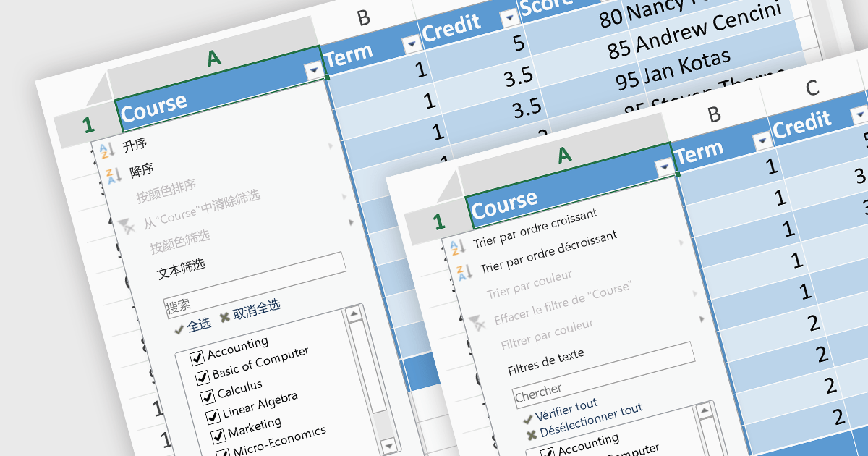Expand topmost submenu arrow in French filter menu
The height and width of the screenshot is (456, 868).
[682, 244]
